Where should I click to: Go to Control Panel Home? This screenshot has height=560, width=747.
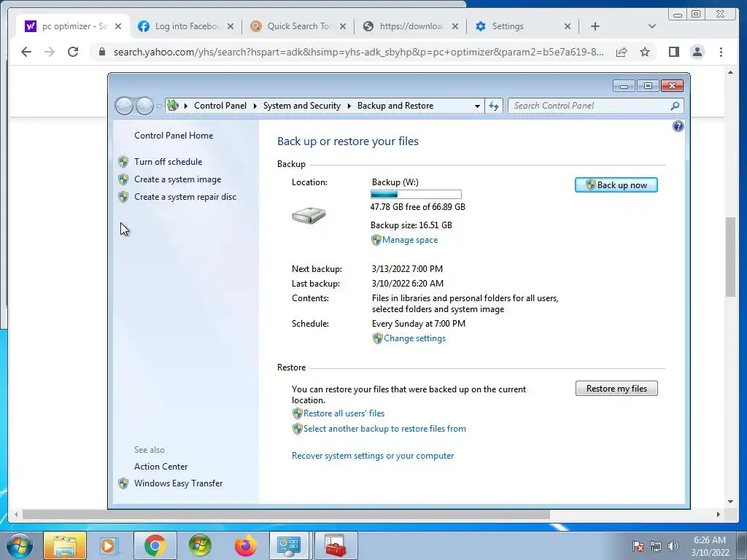[174, 136]
